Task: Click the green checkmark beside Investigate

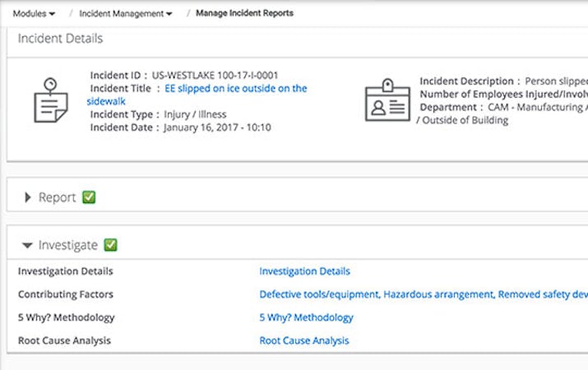Action: click(x=111, y=245)
